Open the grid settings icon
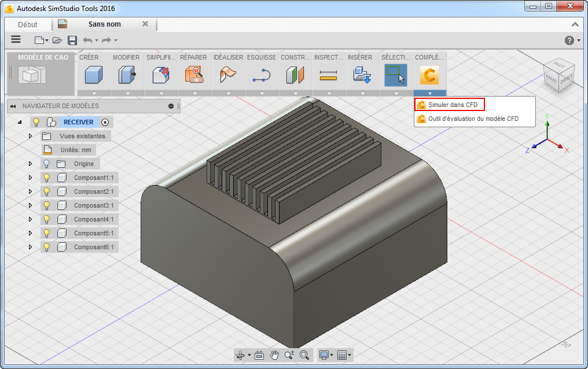The height and width of the screenshot is (369, 588). (341, 355)
